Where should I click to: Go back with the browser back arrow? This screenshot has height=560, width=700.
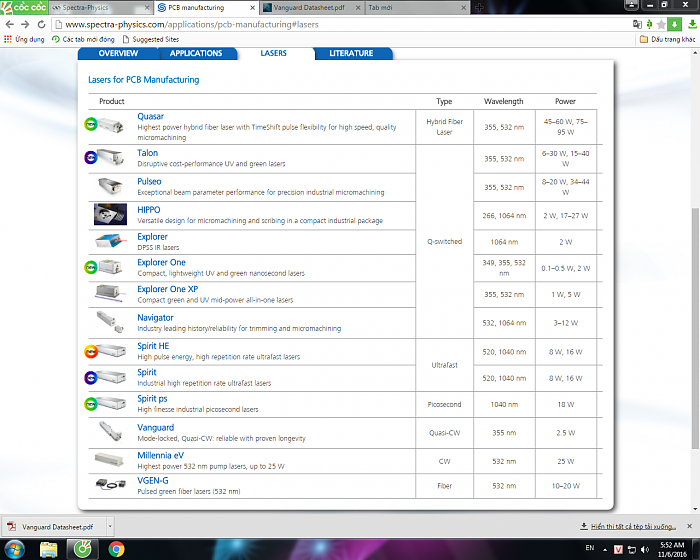coord(10,25)
